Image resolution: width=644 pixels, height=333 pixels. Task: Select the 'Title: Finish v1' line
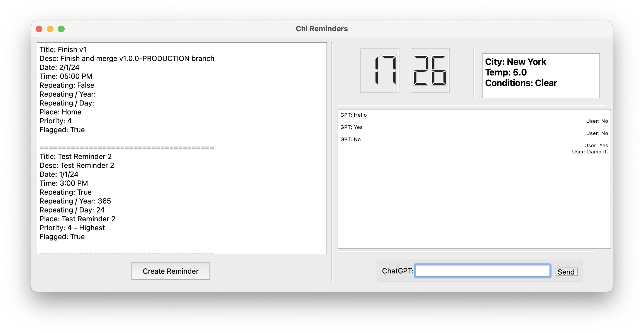63,50
